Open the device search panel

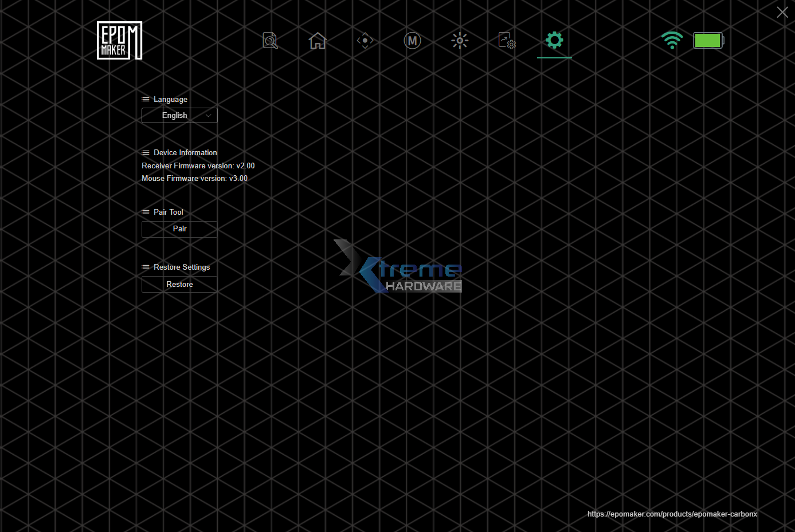[269, 41]
